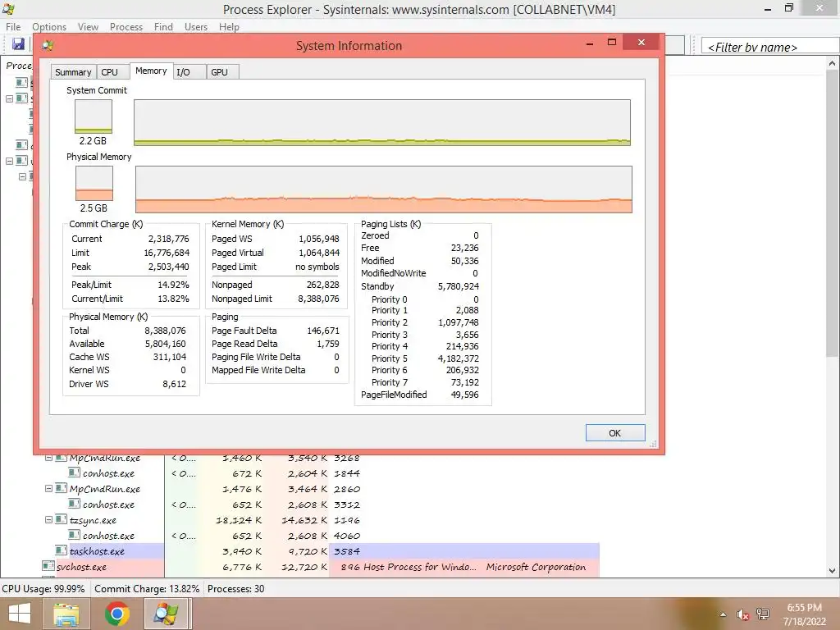Screen dimensions: 840x630
Task: Open File Explorer from the taskbar
Action: [66, 614]
